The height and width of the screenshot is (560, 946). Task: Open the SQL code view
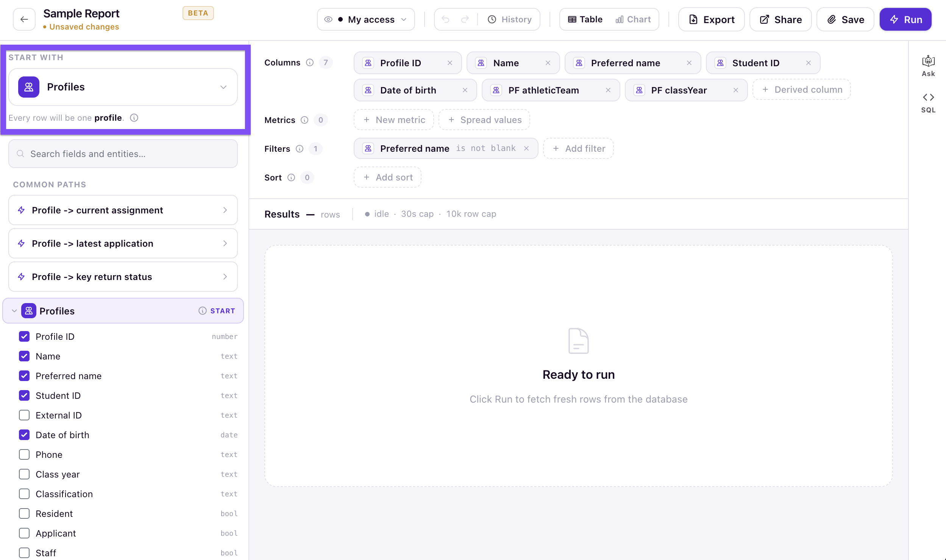click(928, 103)
